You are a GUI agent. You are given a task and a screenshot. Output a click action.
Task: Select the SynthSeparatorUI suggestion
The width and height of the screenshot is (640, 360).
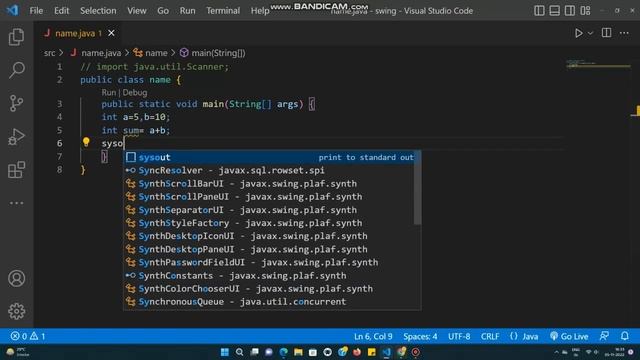pyautogui.click(x=269, y=210)
